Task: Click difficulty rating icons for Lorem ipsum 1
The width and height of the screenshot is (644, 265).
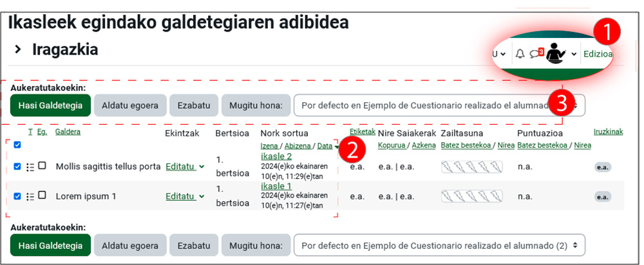Action: pos(471,196)
